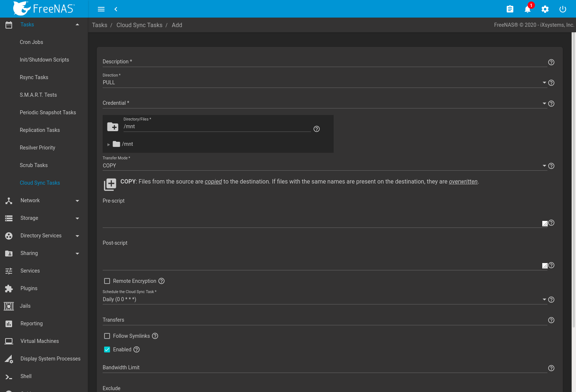
Task: Click the Description input field
Action: pos(324,62)
